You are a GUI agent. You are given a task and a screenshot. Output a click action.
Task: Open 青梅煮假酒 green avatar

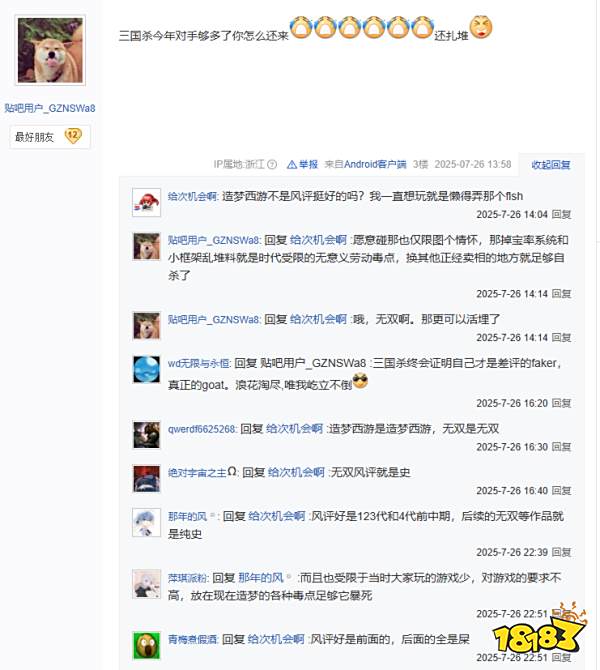[147, 646]
